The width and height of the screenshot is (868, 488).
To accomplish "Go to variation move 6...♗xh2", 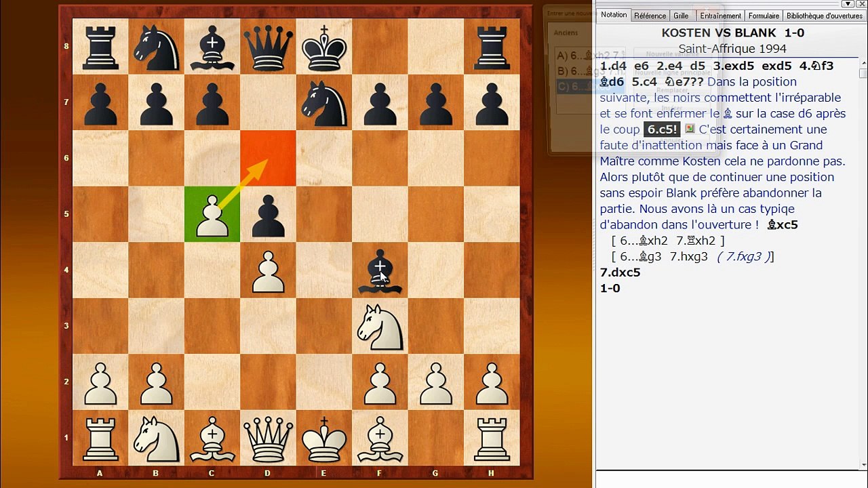I will pos(644,241).
